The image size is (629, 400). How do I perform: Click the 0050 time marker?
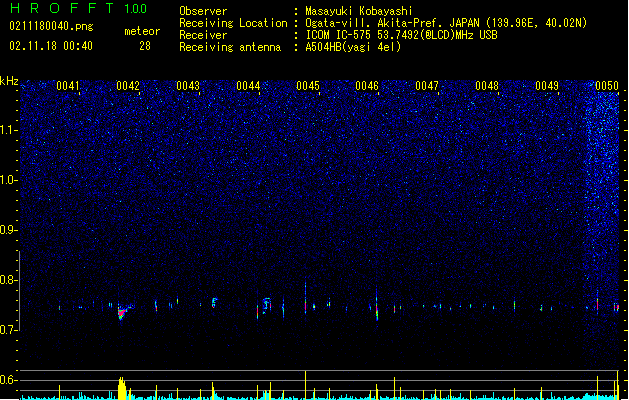607,86
